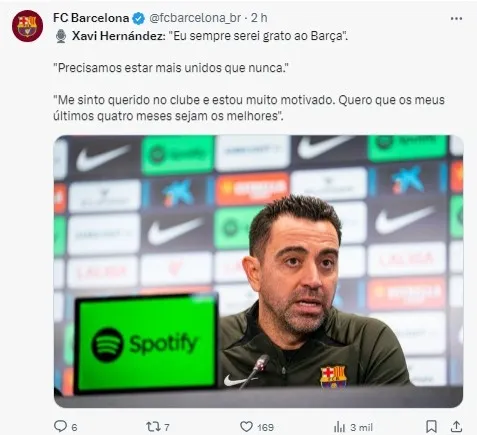Image resolution: width=477 pixels, height=435 pixels.
Task: Open the share post upload-arrow icon
Action: [456, 426]
